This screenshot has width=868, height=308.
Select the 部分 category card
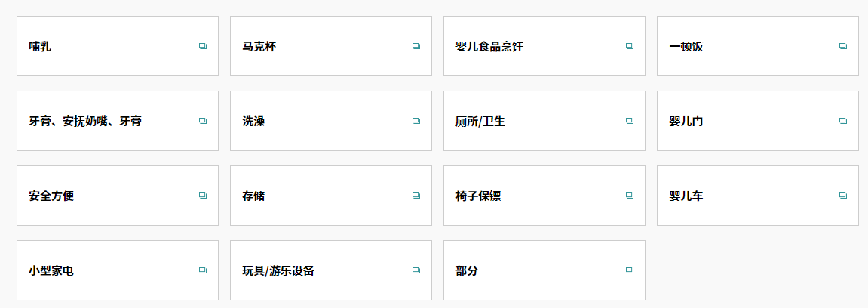544,270
